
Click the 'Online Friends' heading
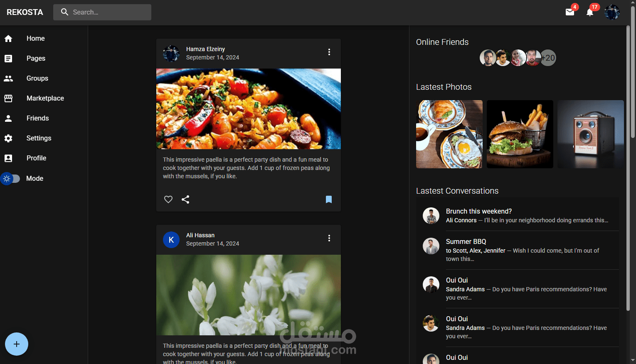tap(442, 42)
